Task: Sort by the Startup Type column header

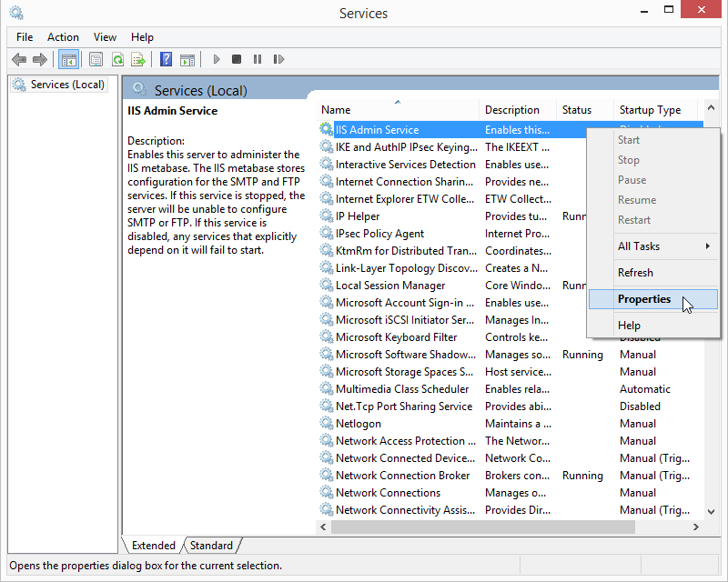Action: pyautogui.click(x=655, y=110)
